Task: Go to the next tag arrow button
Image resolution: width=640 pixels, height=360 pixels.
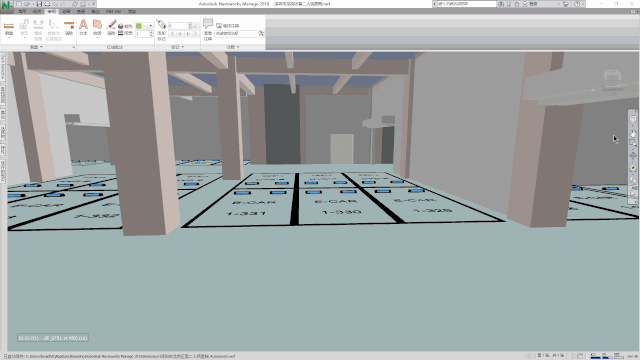Action: pyautogui.click(x=188, y=34)
